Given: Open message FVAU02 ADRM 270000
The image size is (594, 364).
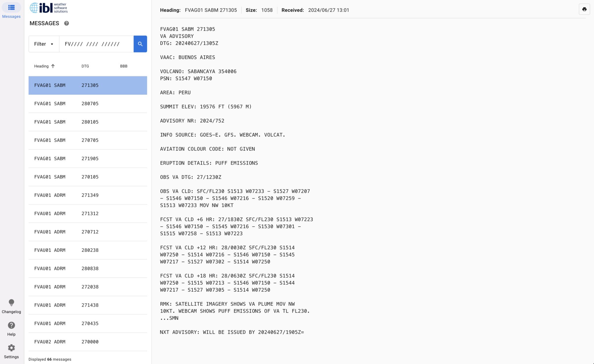Looking at the screenshot, I should click(x=88, y=342).
